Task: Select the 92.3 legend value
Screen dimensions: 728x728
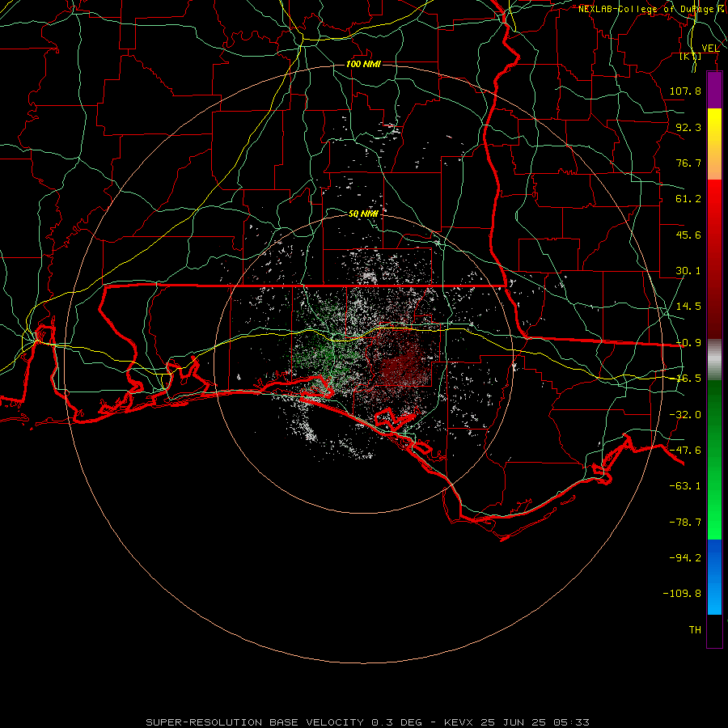Action: pos(688,127)
